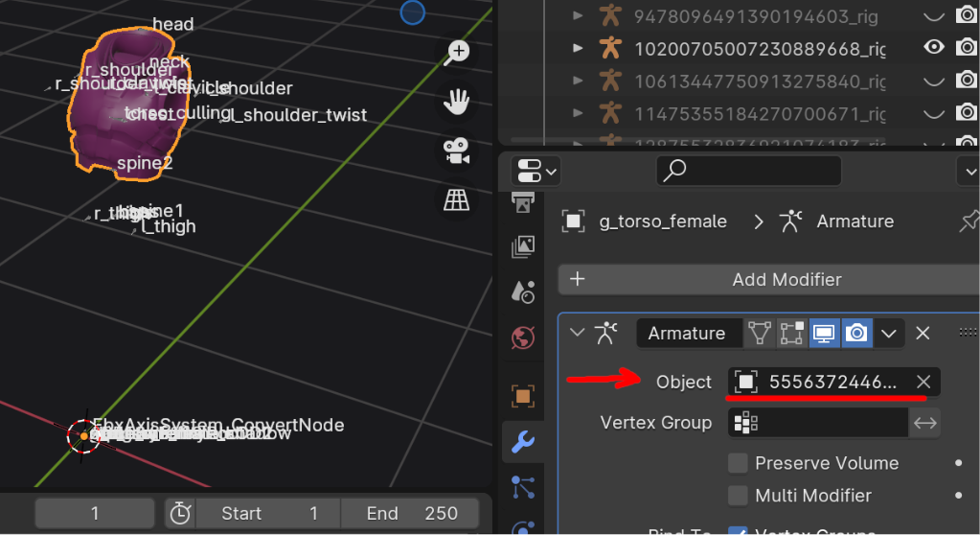
Task: Open the properties options dropdown arrow
Action: coord(969,171)
